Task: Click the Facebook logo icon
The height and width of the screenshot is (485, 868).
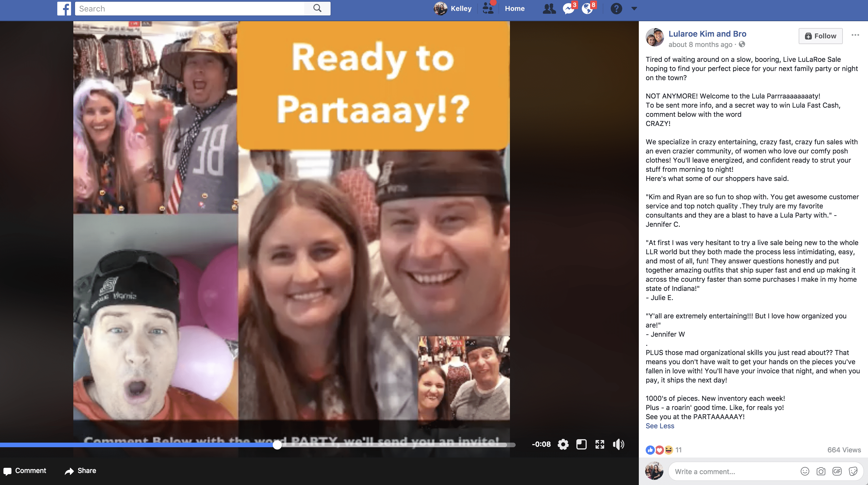Action: [x=64, y=8]
